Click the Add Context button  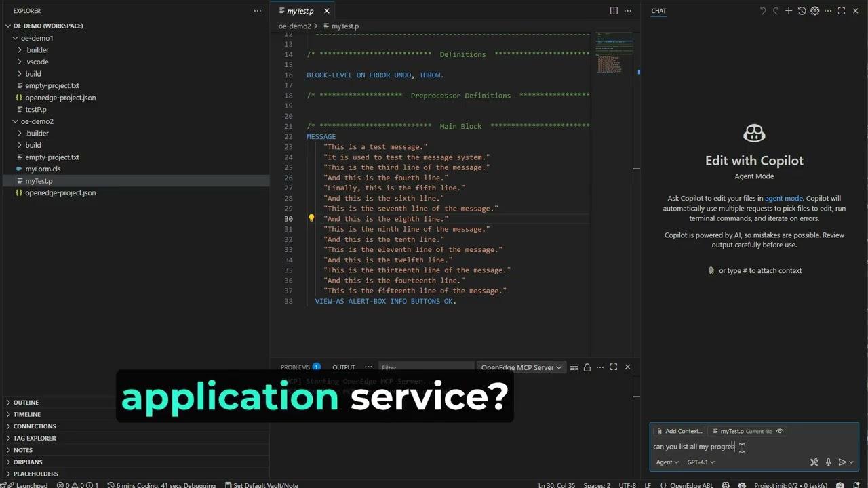point(678,431)
